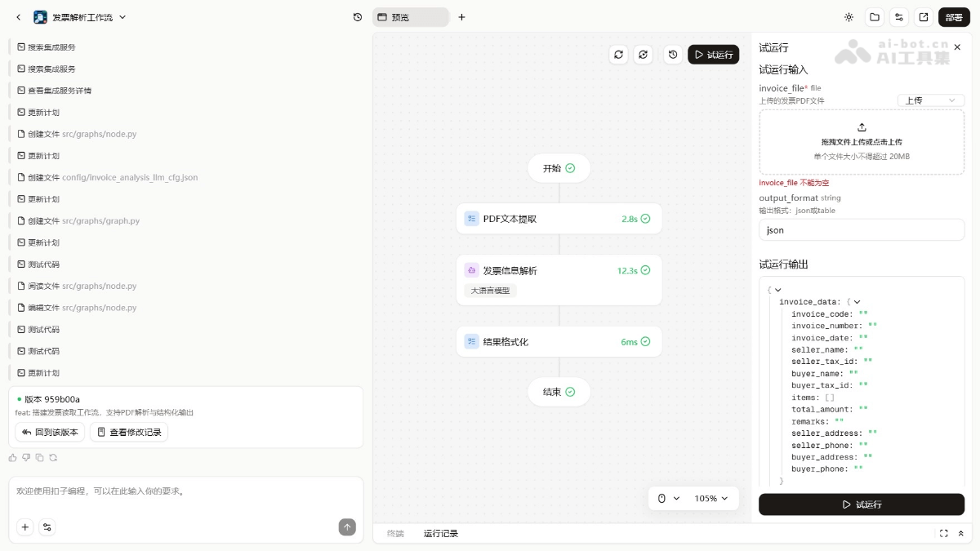Give a thumbs up to the assistant response

pos(12,458)
